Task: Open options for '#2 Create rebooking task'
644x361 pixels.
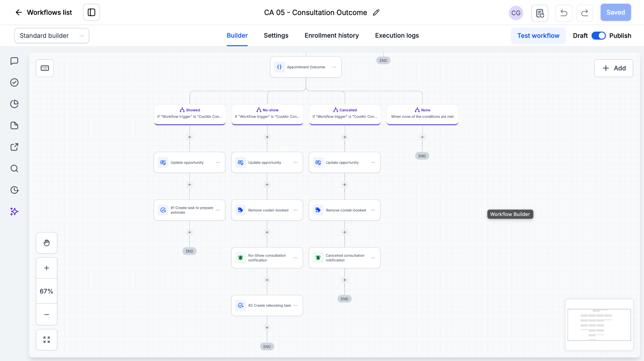Action: (296, 305)
